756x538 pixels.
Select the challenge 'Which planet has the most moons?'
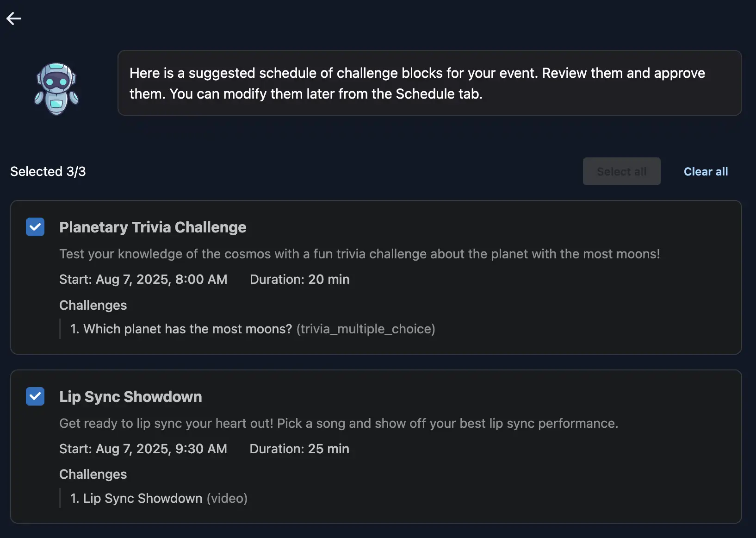tap(182, 329)
